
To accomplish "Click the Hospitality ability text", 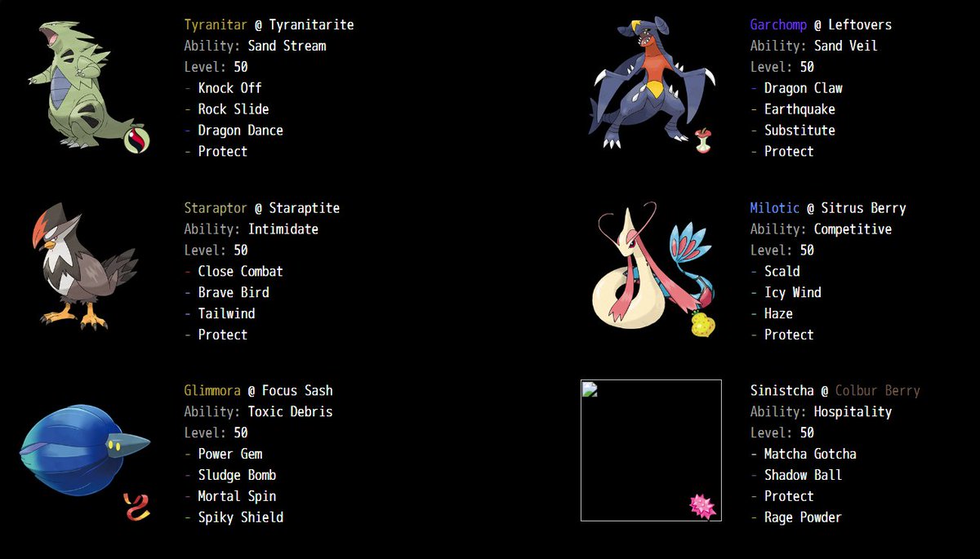I will coord(853,412).
